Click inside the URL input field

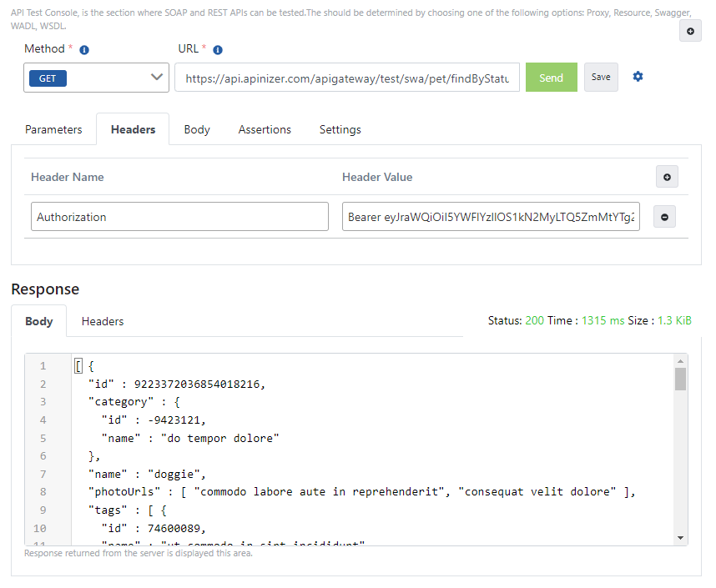(x=346, y=77)
